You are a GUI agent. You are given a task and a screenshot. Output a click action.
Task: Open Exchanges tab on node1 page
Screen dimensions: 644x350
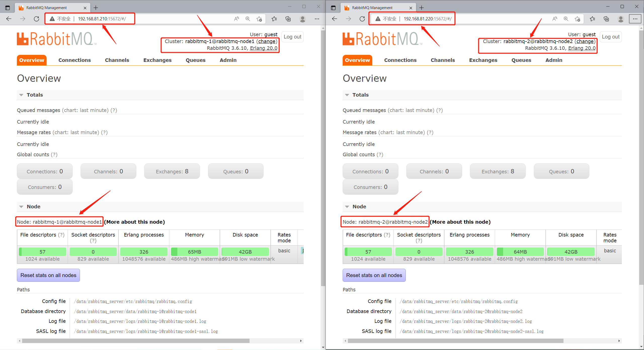coord(157,60)
